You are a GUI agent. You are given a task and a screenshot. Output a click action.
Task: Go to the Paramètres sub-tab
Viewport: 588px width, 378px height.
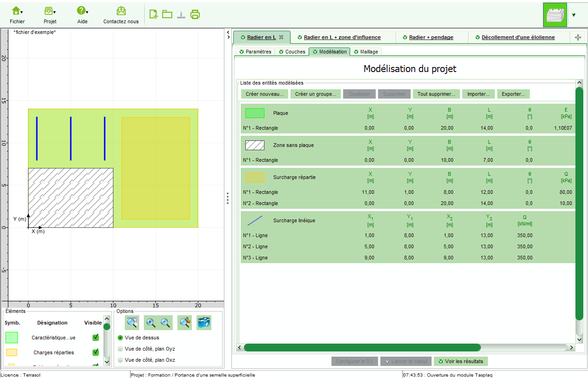pos(254,52)
